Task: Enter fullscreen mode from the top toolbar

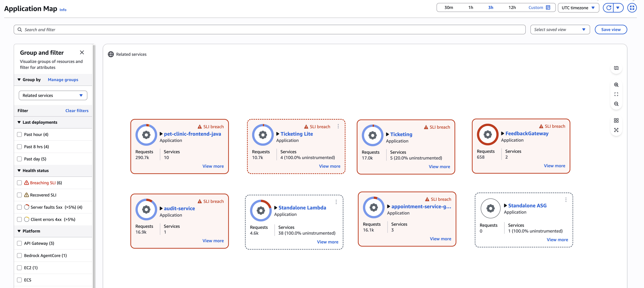Action: (632, 7)
